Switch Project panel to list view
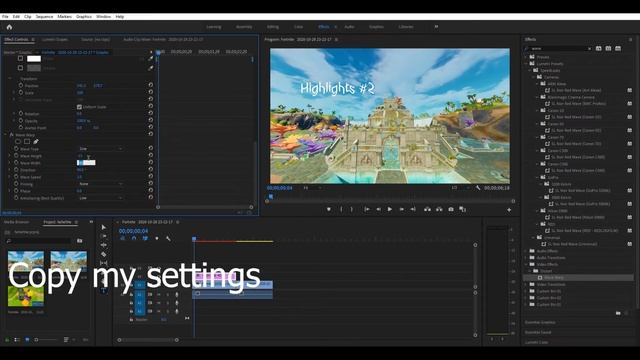This screenshot has width=640, height=360. 17,339
